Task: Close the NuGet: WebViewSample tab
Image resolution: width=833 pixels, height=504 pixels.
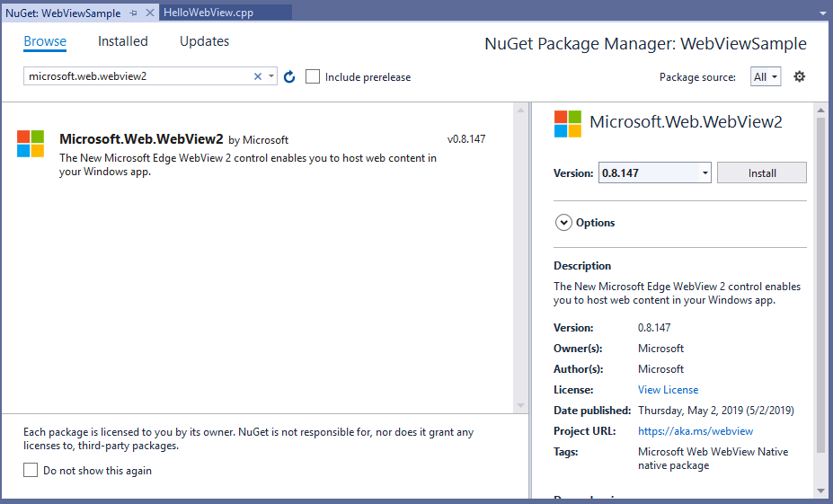Action: tap(150, 13)
